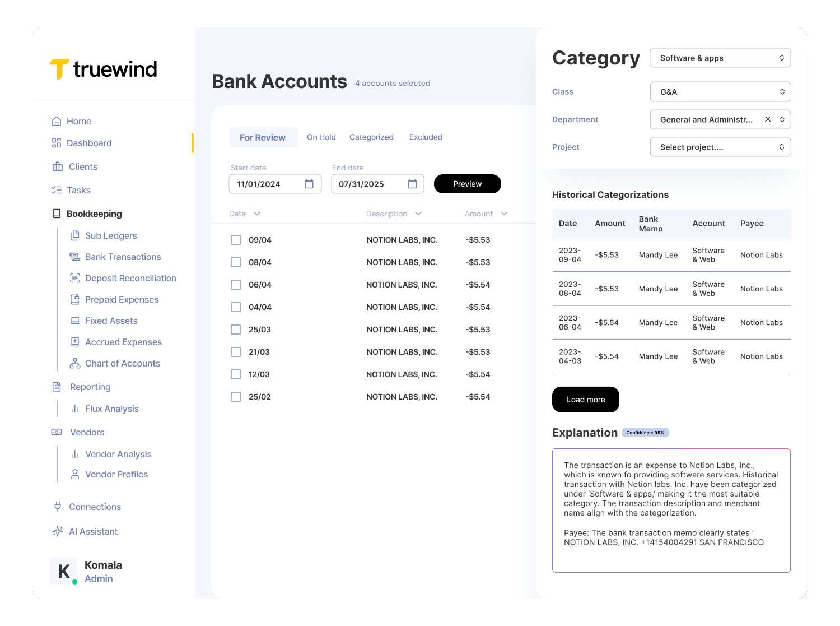Viewport: 840px width, 626px height.
Task: Check the 25/02 transaction checkbox
Action: pyautogui.click(x=236, y=397)
